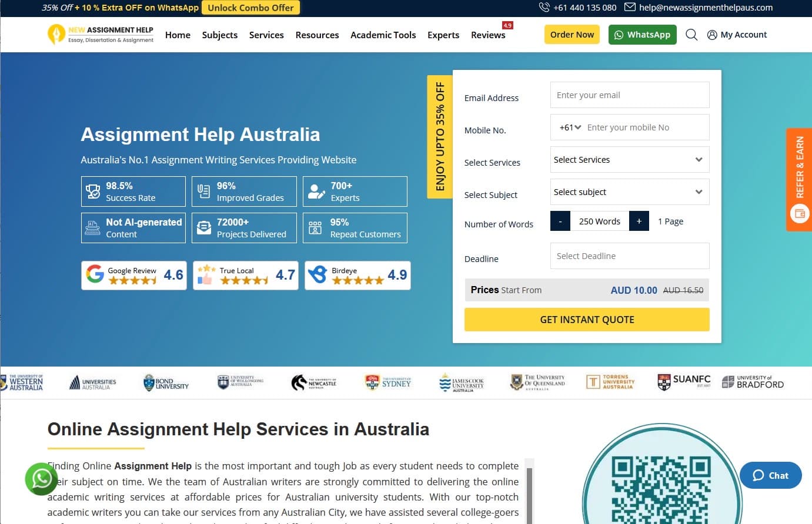Open the +61 country code dropdown

(x=569, y=127)
